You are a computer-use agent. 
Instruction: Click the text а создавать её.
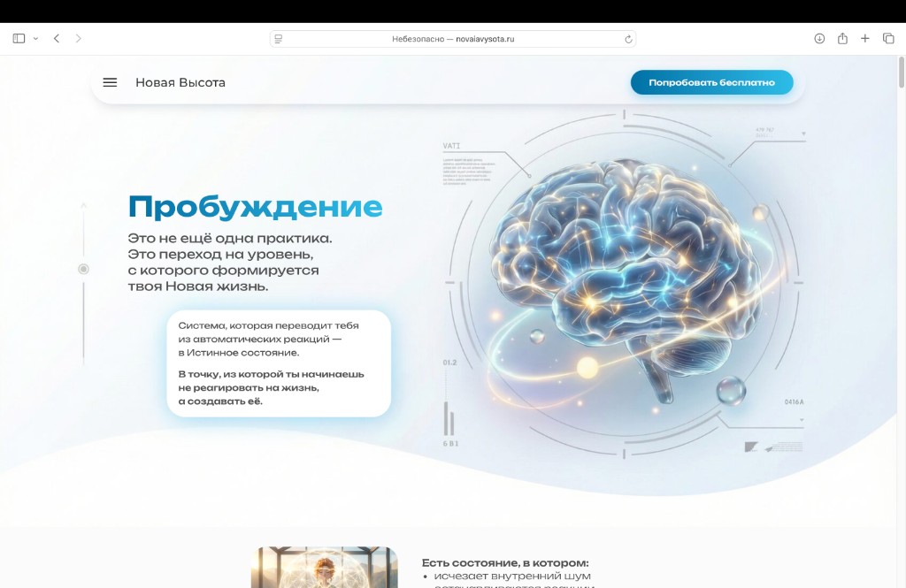click(x=220, y=401)
